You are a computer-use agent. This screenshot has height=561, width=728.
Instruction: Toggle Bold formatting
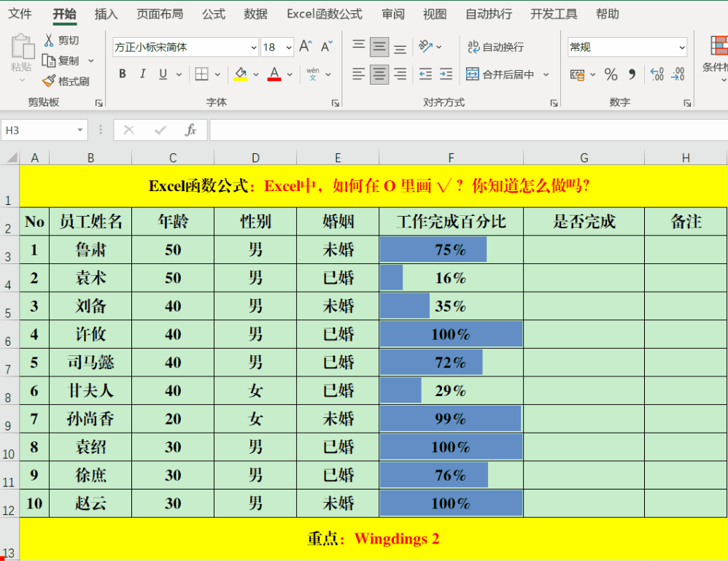[123, 74]
